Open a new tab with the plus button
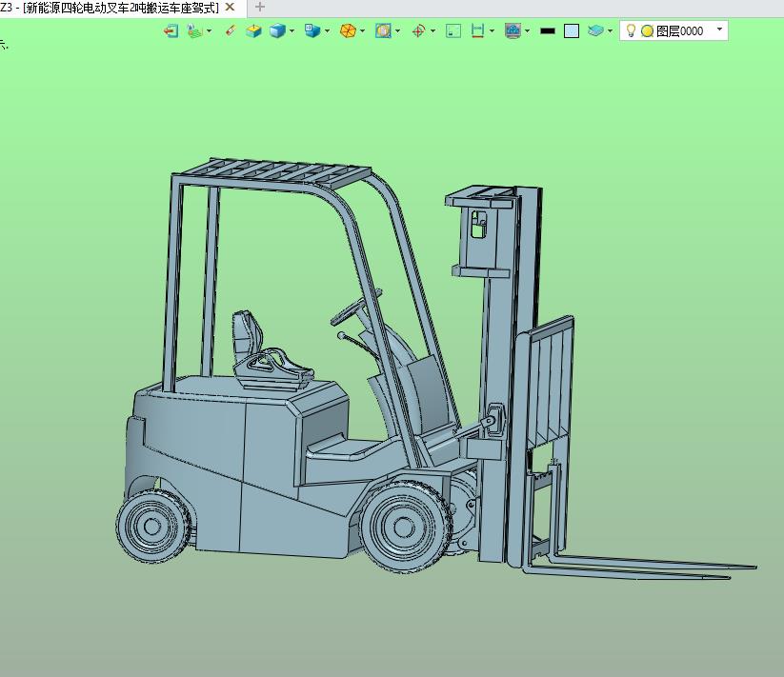This screenshot has height=677, width=784. point(260,7)
